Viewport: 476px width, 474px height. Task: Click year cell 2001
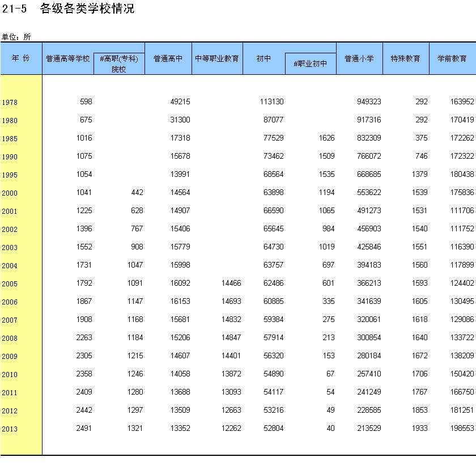tap(10, 211)
